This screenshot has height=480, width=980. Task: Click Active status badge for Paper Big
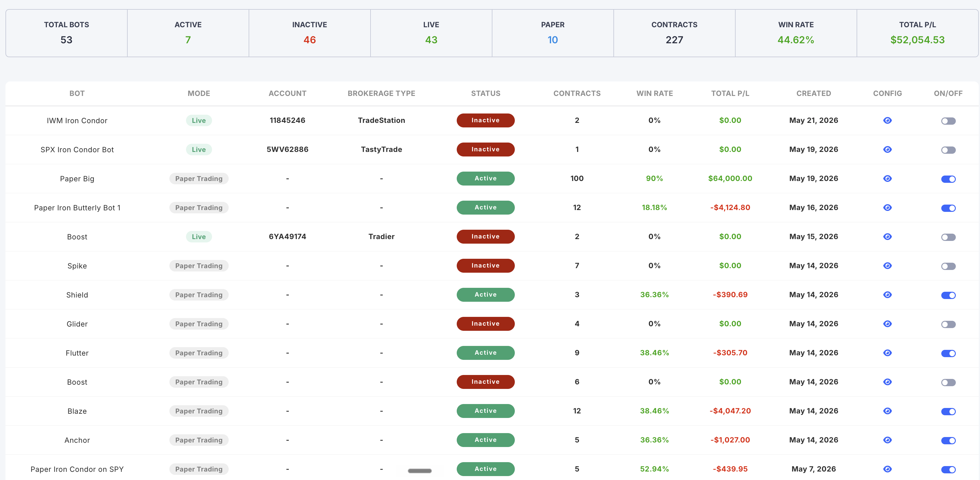(x=485, y=179)
